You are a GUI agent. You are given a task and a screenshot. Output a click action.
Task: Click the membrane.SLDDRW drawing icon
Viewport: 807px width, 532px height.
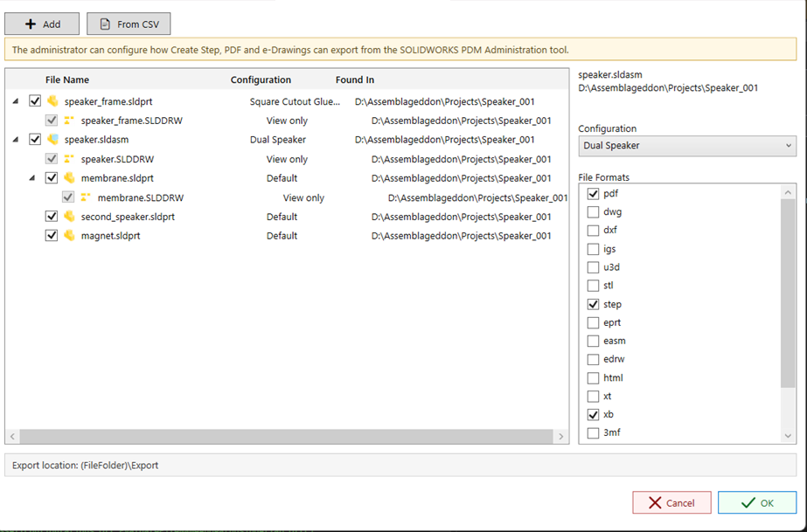click(x=86, y=197)
